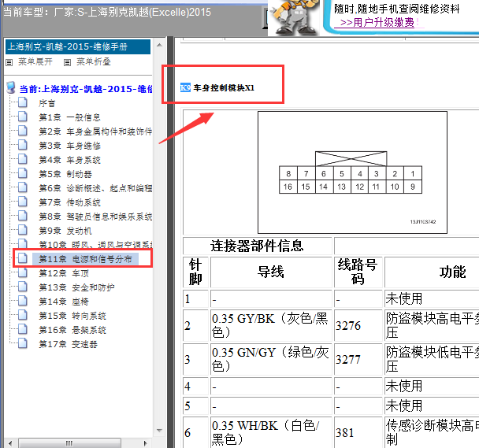The height and width of the screenshot is (448, 479).
Task: Click the connector pinout diagram
Action: [x=352, y=172]
